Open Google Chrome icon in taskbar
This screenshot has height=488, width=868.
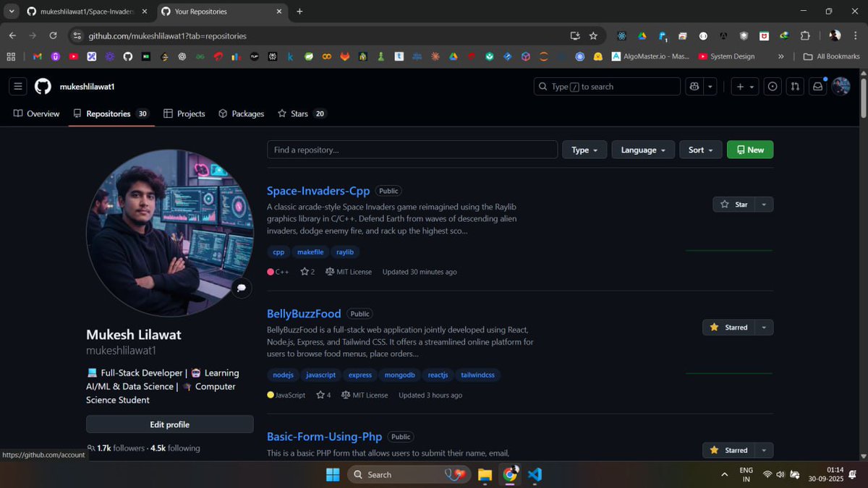[510, 474]
